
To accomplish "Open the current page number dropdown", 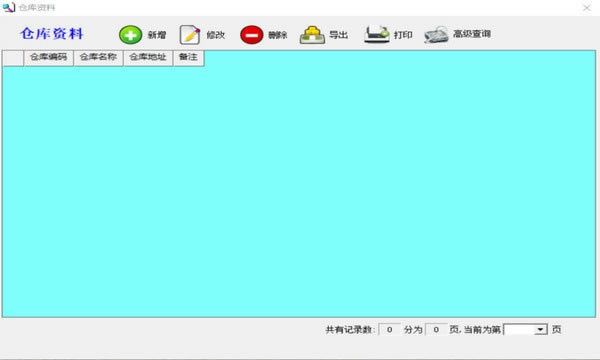I will pos(540,329).
